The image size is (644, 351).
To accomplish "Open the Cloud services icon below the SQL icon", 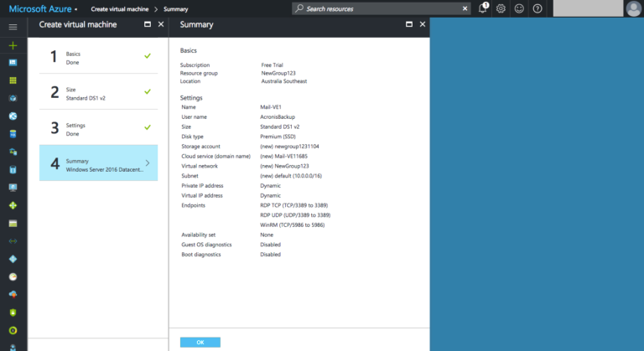I will click(13, 152).
